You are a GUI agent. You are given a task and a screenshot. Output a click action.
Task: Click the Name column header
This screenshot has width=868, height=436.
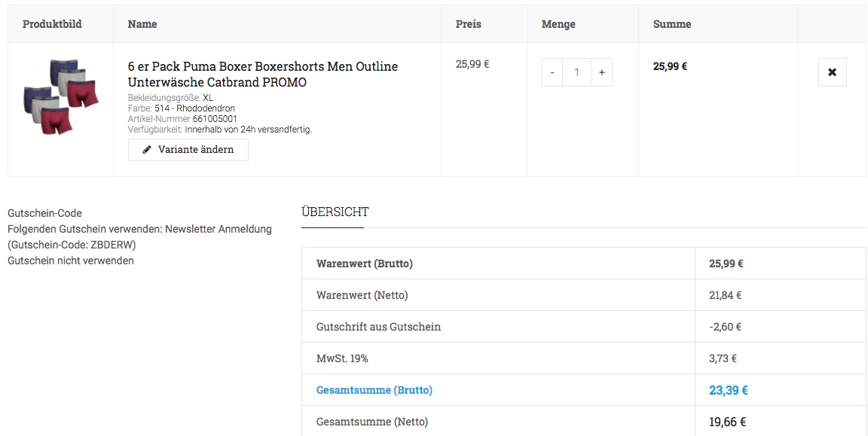coord(142,24)
